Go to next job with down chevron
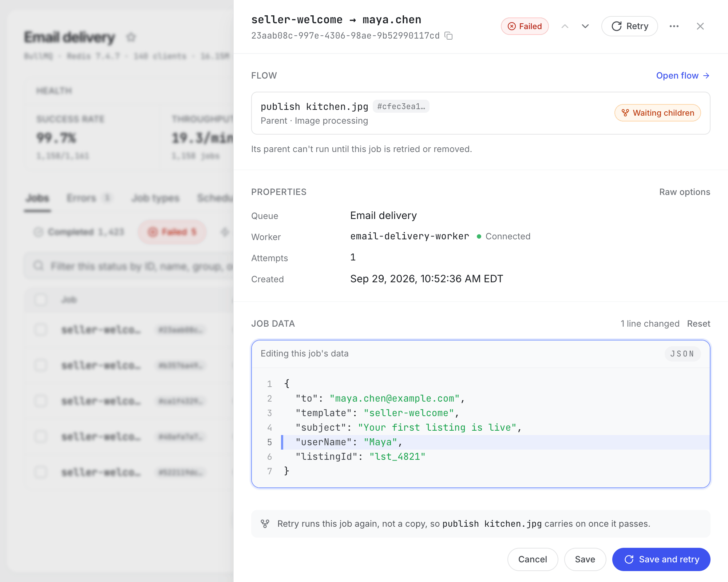 tap(585, 26)
